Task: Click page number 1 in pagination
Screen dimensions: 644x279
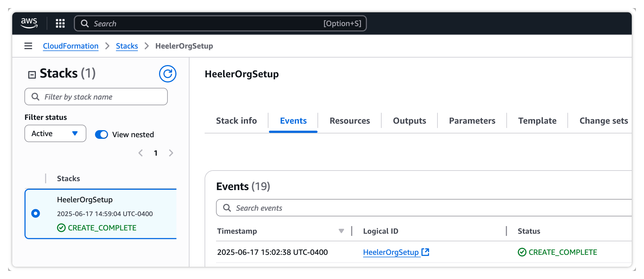Action: tap(156, 153)
